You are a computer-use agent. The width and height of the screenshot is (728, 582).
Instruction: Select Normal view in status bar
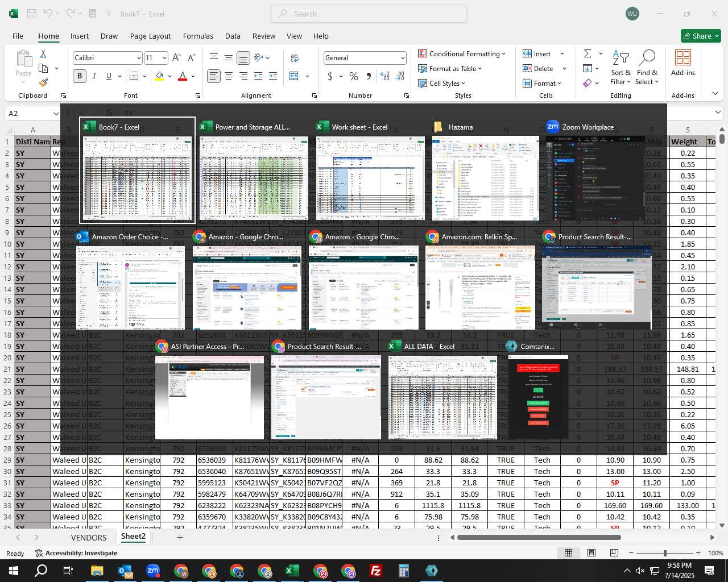[568, 553]
